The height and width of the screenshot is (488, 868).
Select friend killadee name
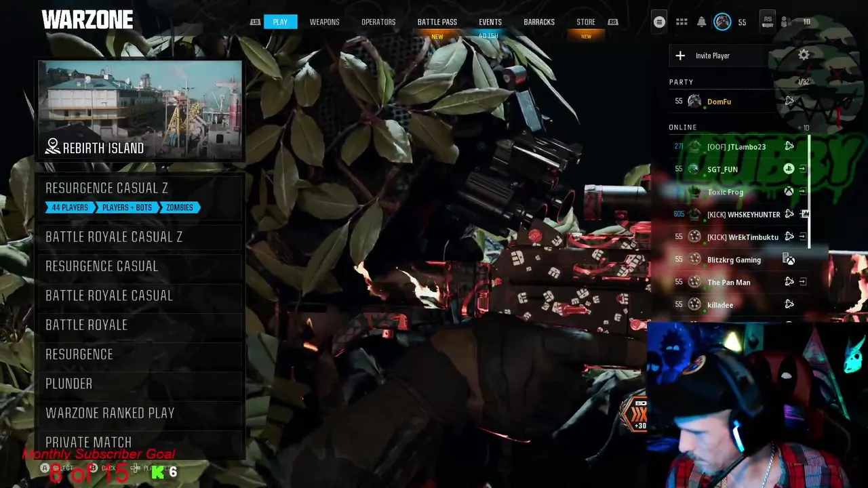(x=720, y=305)
